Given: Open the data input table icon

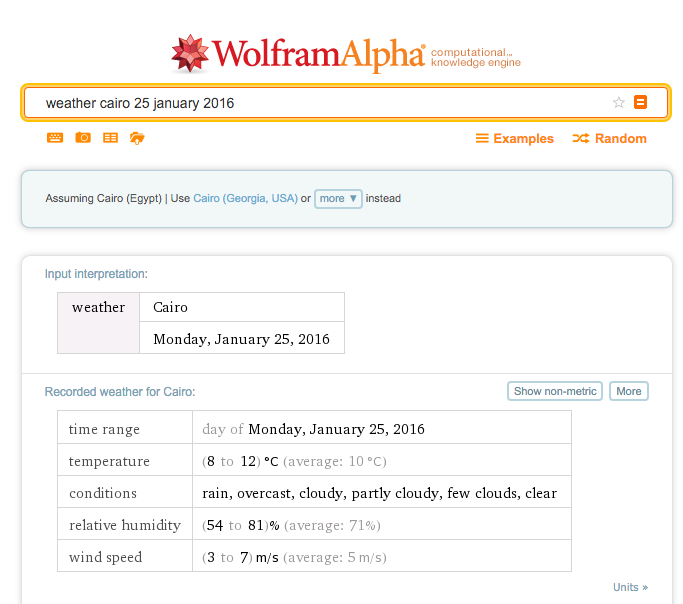Looking at the screenshot, I should (x=110, y=138).
